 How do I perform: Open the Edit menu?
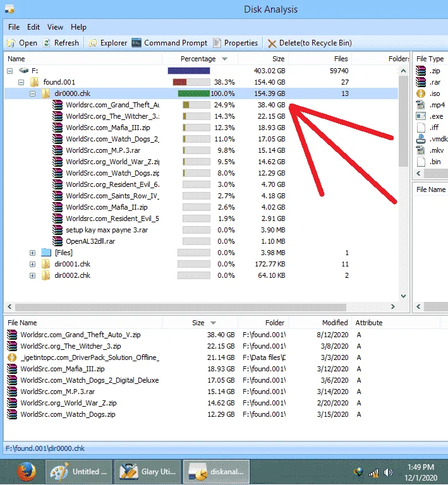(x=33, y=27)
